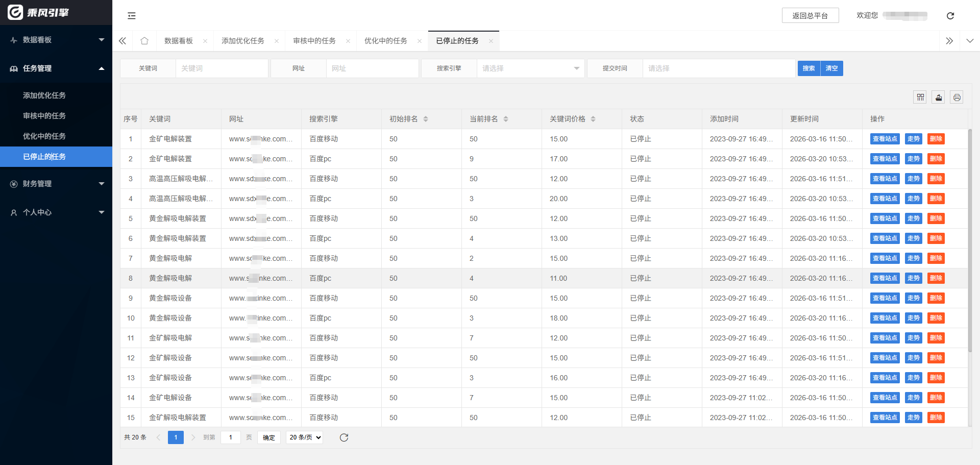Change the 20 条/页 page size dropdown
980x465 pixels.
tap(305, 437)
